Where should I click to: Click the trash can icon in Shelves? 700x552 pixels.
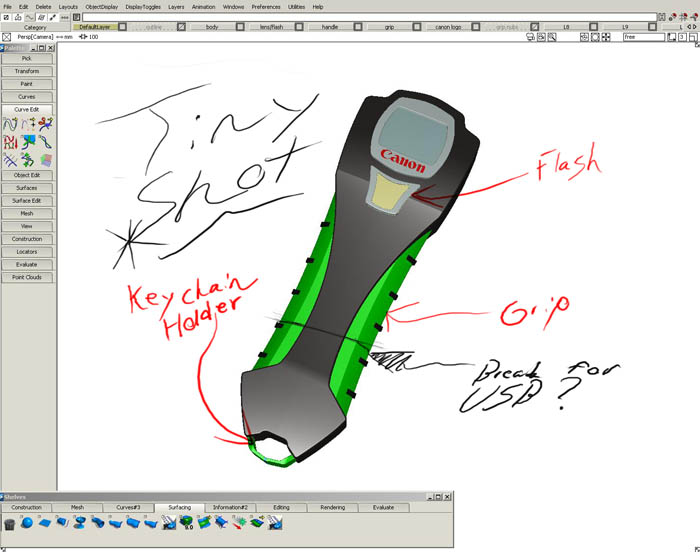click(x=9, y=523)
